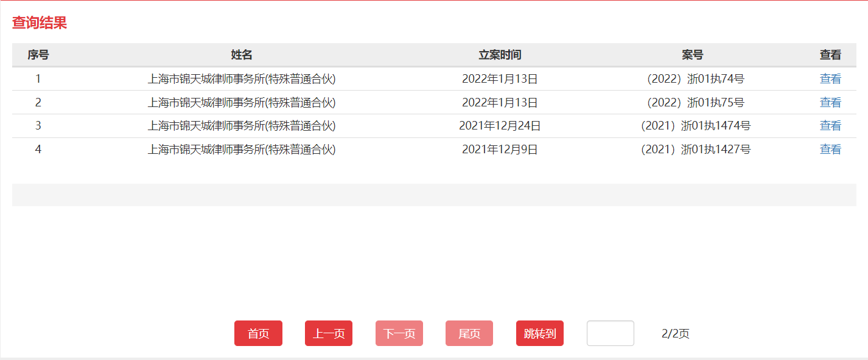Select the name cell in row 3
Screen dimensions: 868x360
tap(242, 126)
